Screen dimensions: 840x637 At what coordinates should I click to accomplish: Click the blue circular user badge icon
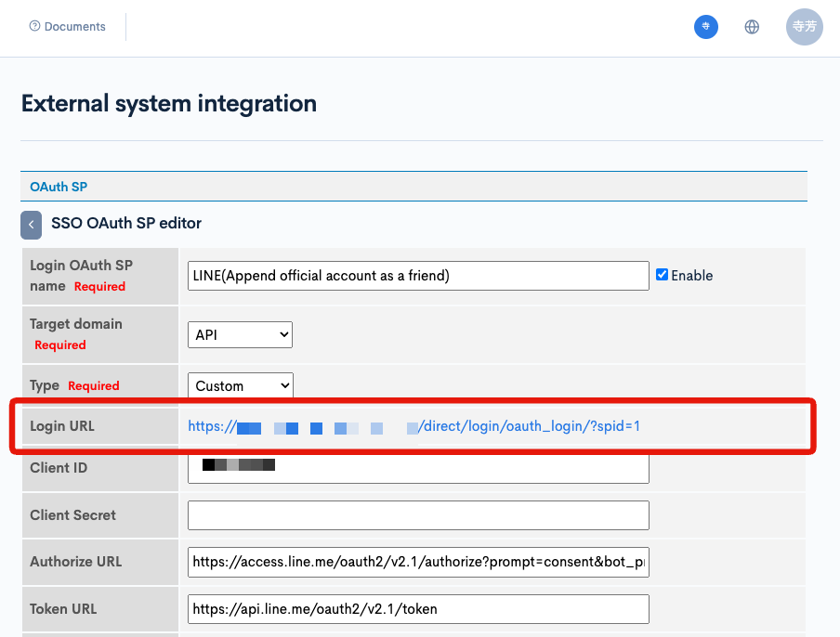point(705,26)
